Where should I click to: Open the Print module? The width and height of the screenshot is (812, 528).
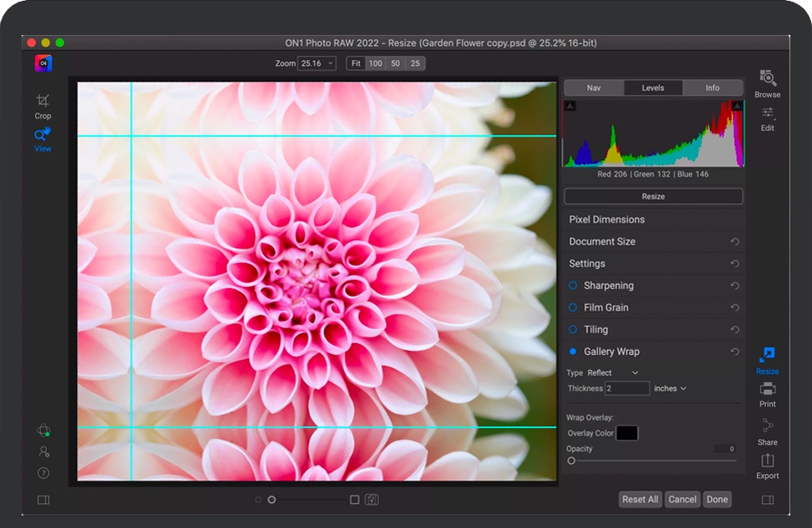(x=767, y=390)
